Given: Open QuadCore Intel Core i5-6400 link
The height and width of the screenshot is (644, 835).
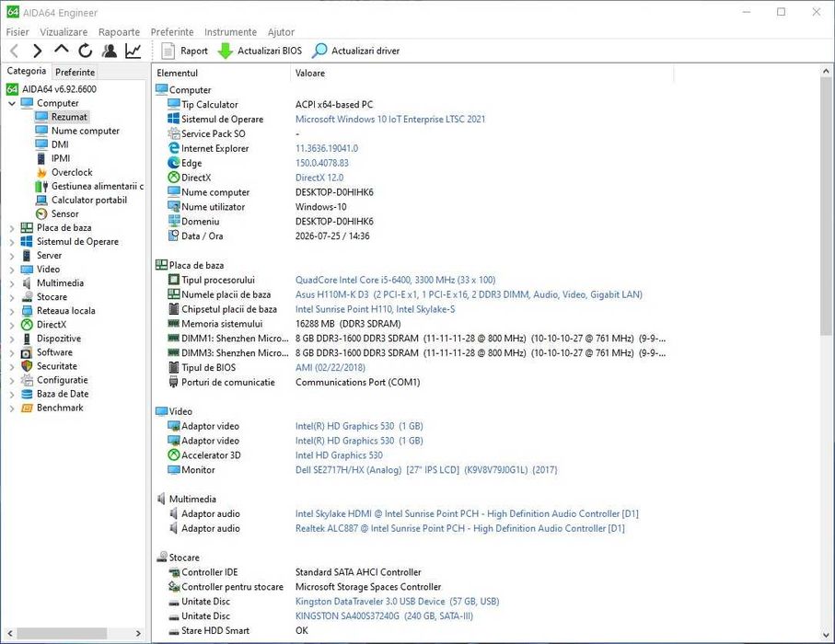Looking at the screenshot, I should [395, 280].
